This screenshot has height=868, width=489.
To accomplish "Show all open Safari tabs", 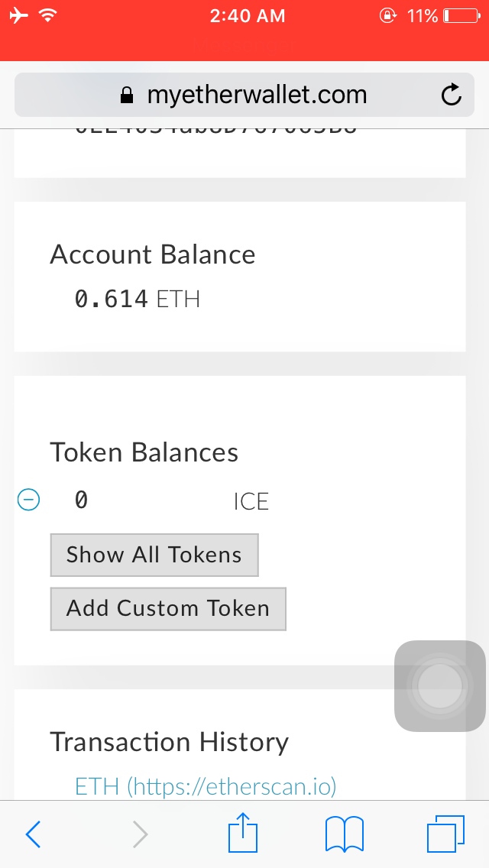I will pos(445,834).
